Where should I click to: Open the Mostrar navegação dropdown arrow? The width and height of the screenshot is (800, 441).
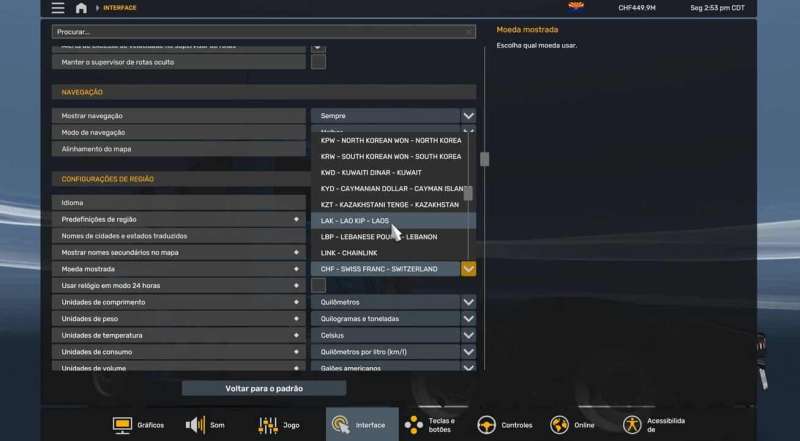tap(468, 116)
